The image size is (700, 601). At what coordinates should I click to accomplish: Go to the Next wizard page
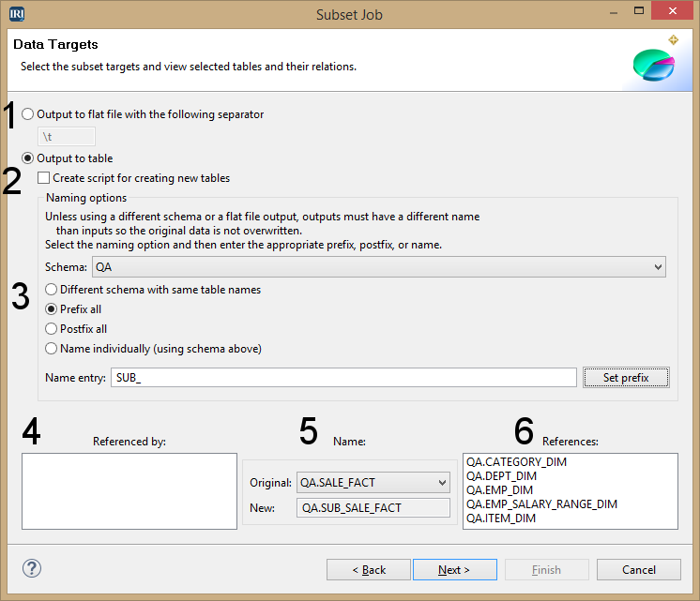[x=455, y=570]
